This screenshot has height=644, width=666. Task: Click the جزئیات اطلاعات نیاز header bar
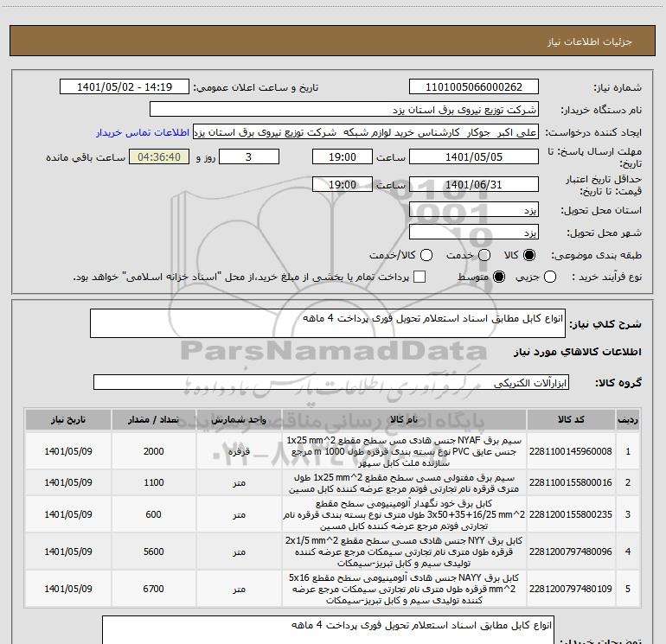333,41
